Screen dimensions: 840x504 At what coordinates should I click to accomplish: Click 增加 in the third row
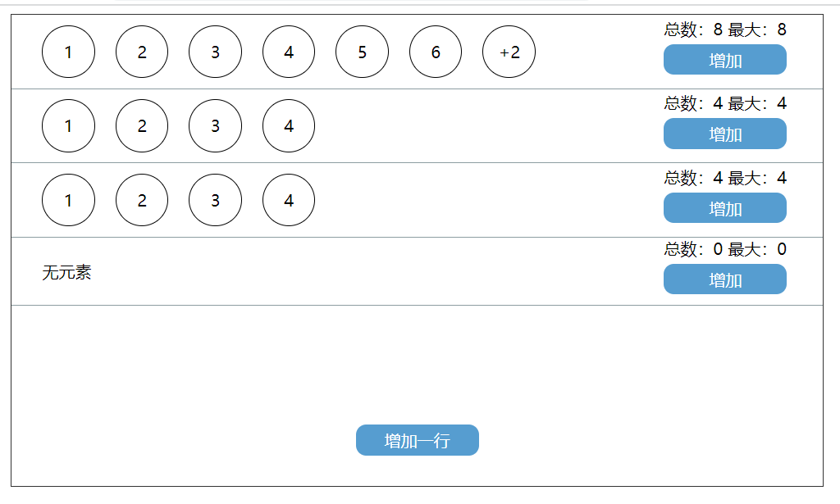coord(724,207)
